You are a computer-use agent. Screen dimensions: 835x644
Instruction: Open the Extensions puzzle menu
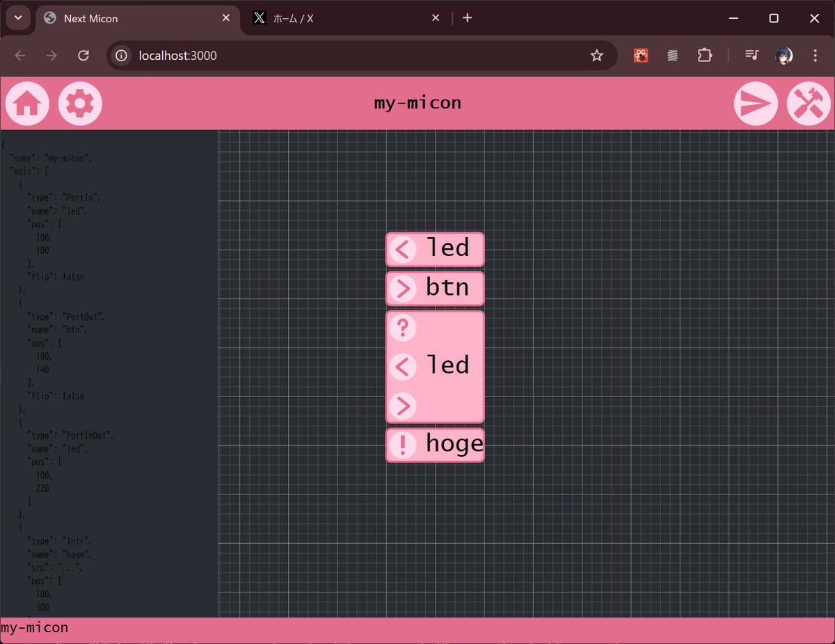pos(704,56)
